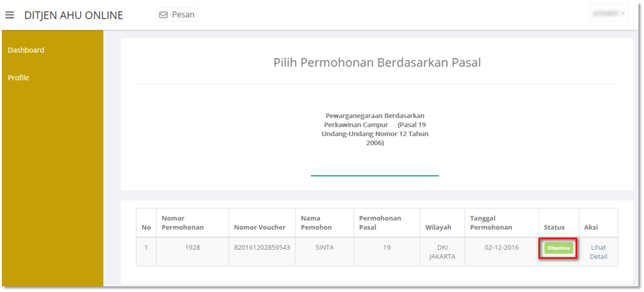This screenshot has width=644, height=292.
Task: Click the Pilih Permohonan Berdasarkan Pasal heading
Action: click(377, 63)
